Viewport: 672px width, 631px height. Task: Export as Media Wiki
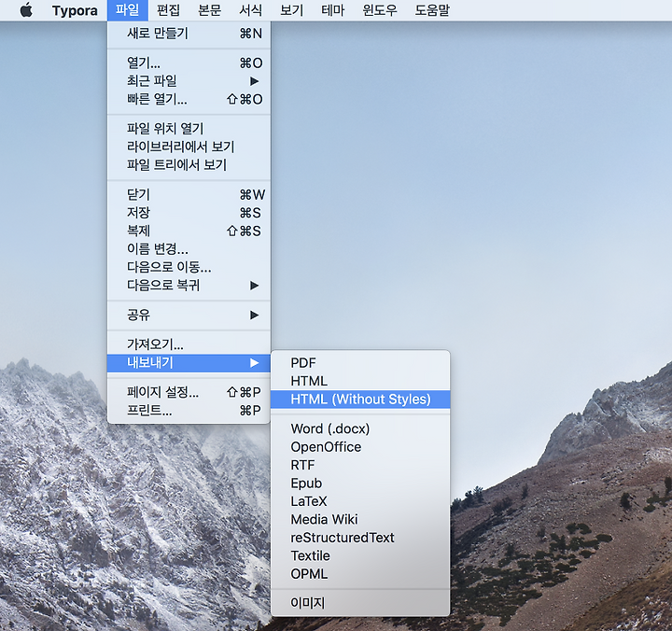(360, 519)
